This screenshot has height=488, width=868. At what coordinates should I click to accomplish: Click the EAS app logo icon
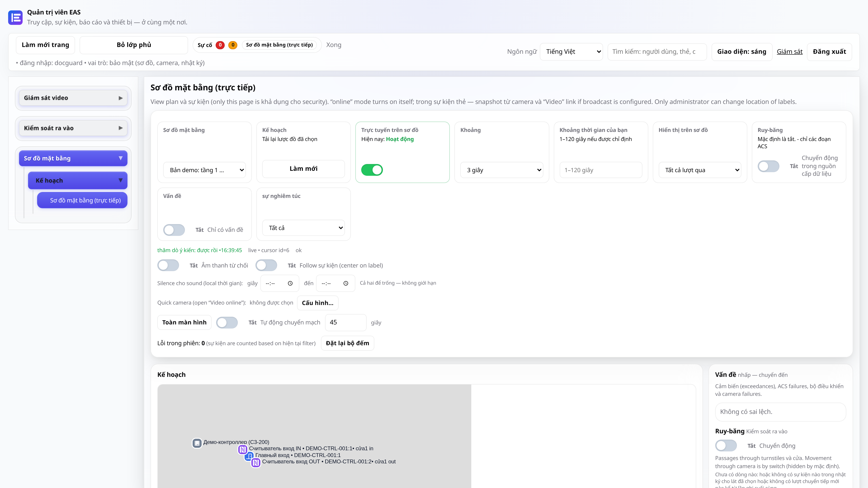pos(15,18)
